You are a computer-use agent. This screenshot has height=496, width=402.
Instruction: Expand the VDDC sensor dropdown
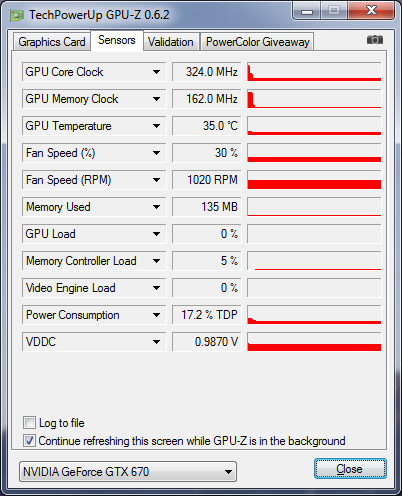tap(156, 342)
